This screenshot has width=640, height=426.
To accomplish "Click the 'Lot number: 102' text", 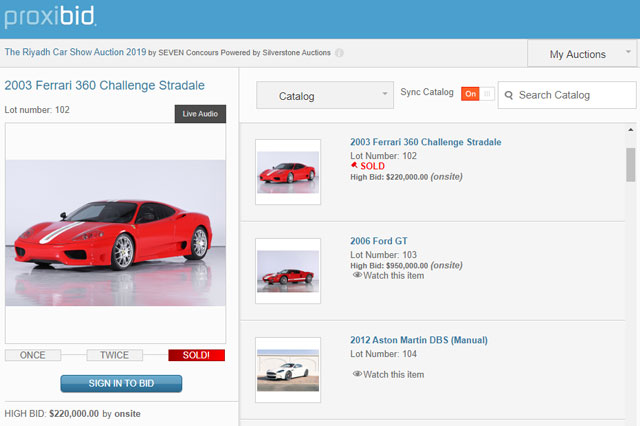I will point(37,110).
